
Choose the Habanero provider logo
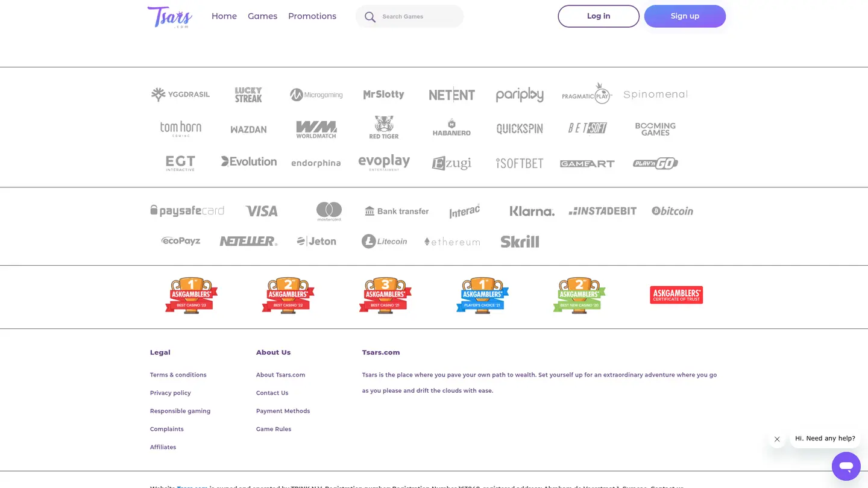[451, 128]
